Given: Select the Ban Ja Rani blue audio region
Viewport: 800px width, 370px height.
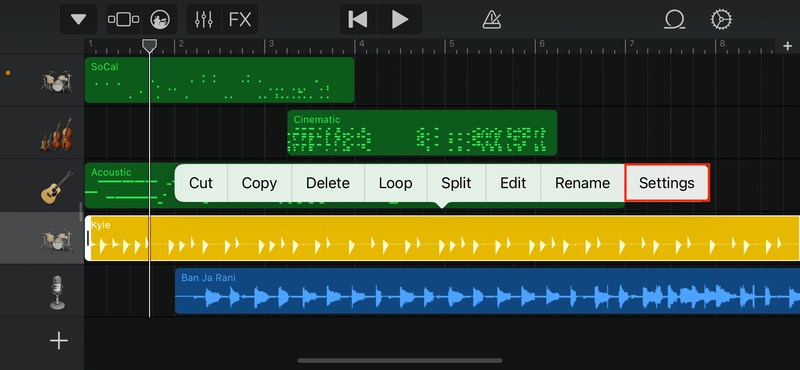Looking at the screenshot, I should [x=487, y=291].
